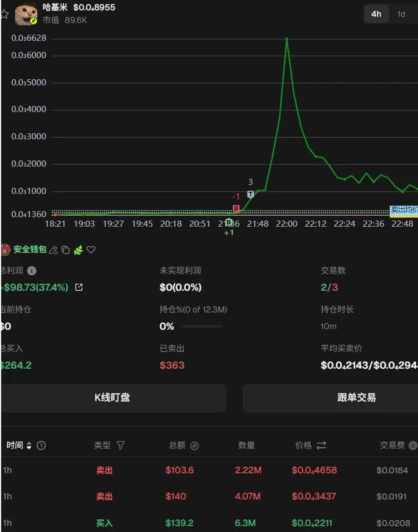Click the 哈基米 token name title

(x=55, y=7)
